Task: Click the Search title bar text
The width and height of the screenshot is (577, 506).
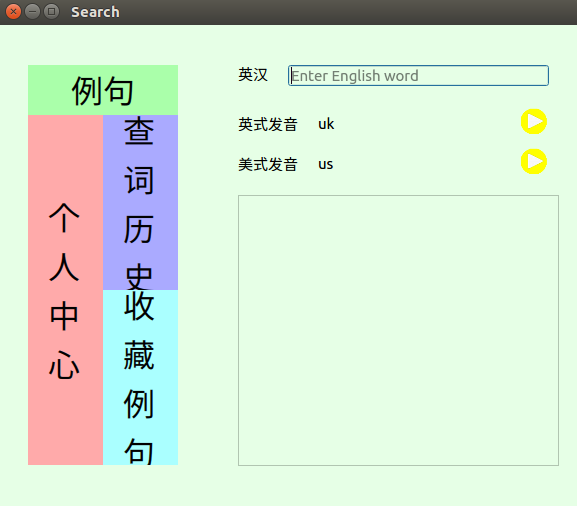Action: [95, 12]
